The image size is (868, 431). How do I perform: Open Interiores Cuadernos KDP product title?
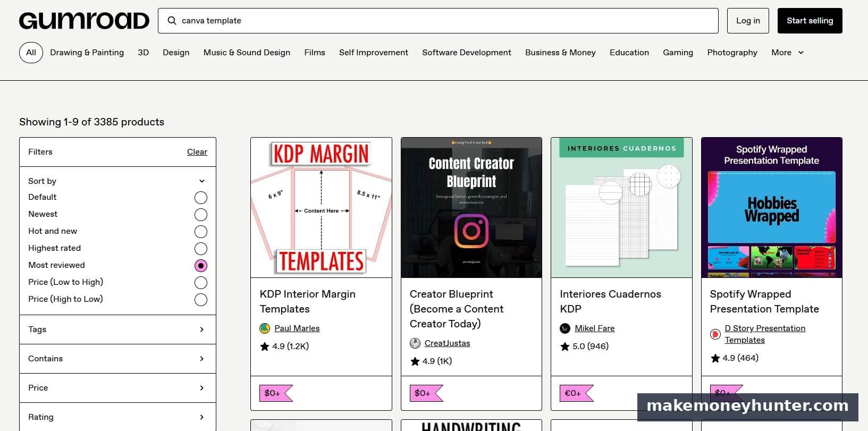610,301
